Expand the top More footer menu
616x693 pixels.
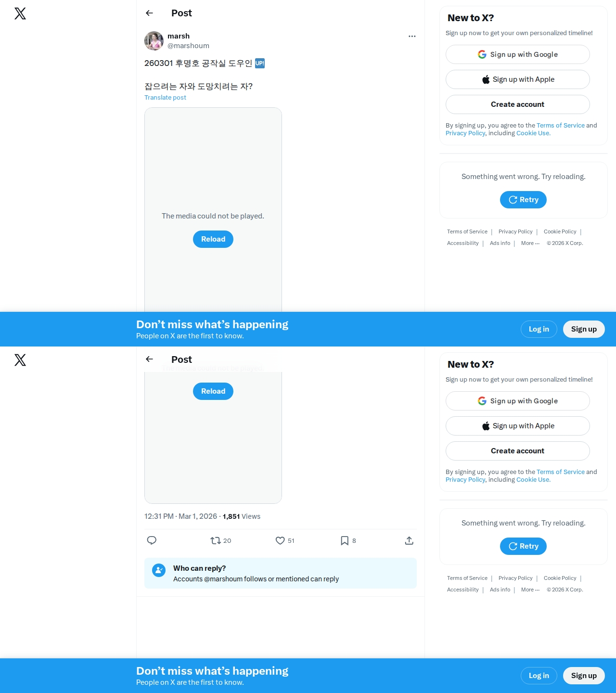click(530, 243)
